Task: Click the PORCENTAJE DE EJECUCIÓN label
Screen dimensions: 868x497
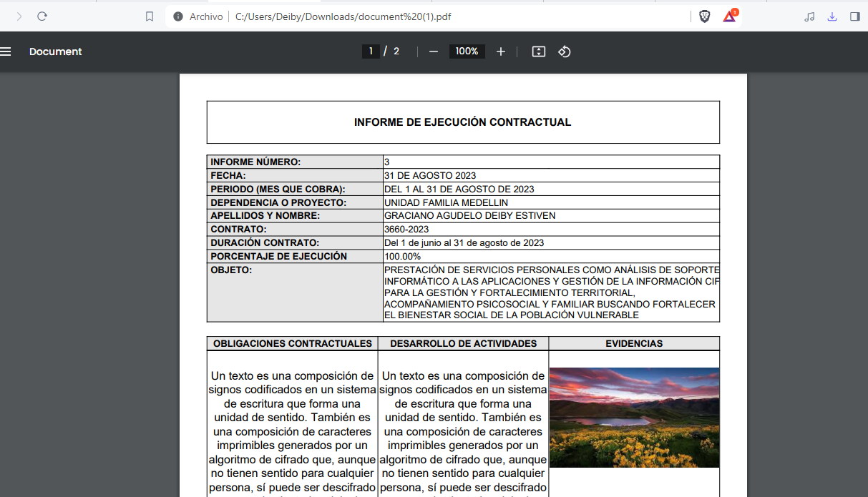Action: pos(278,257)
